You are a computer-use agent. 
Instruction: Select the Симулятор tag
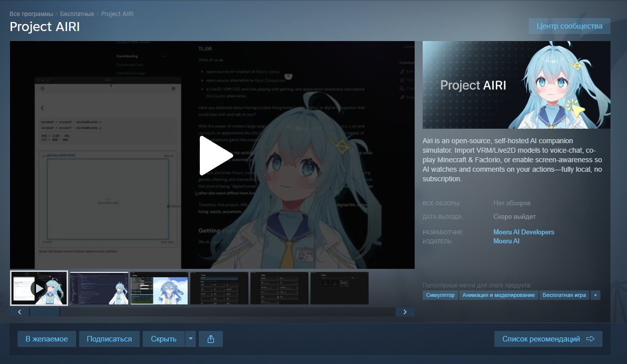click(x=440, y=295)
